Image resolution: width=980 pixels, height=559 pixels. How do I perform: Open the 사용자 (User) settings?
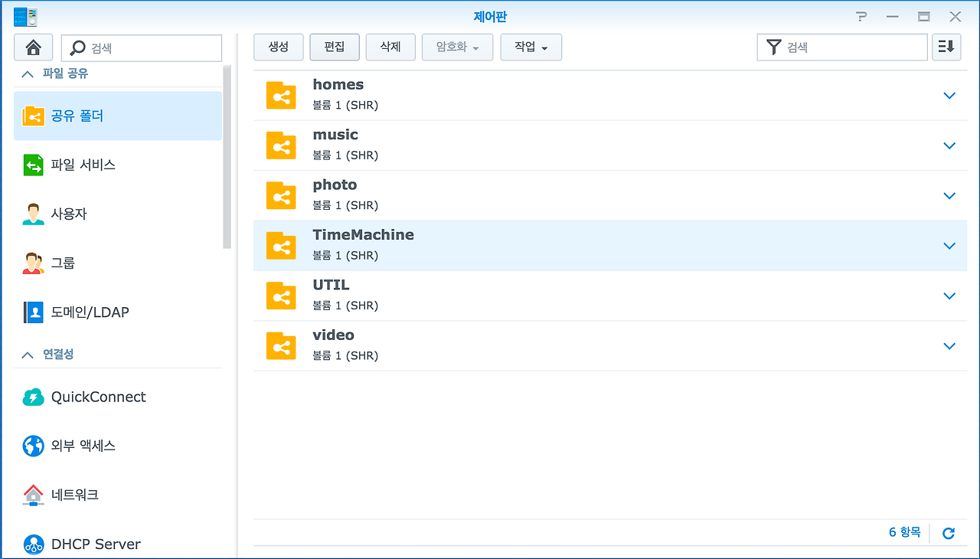(73, 214)
